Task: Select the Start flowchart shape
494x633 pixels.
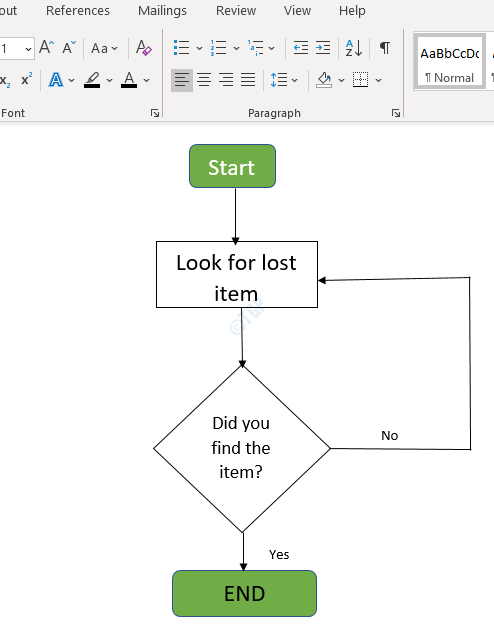Action: pyautogui.click(x=232, y=166)
